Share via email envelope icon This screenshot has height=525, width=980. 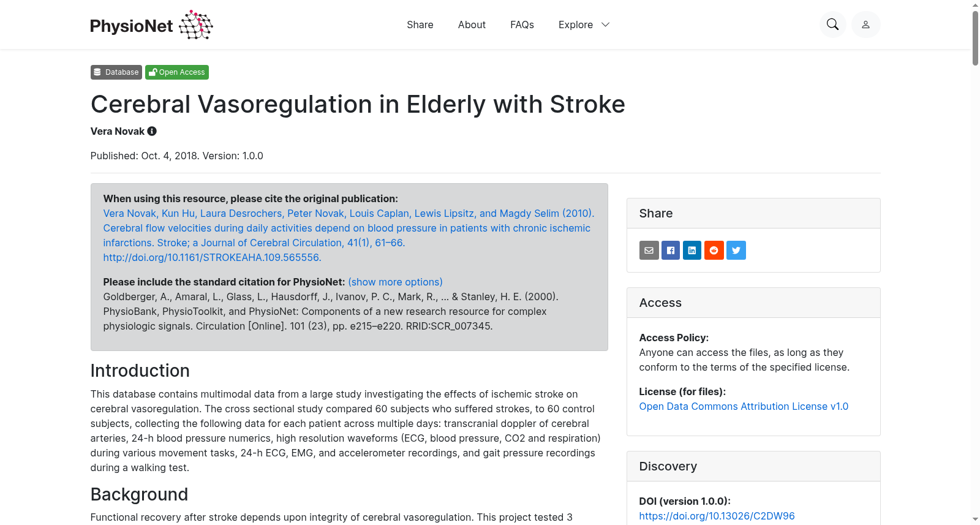click(x=649, y=250)
